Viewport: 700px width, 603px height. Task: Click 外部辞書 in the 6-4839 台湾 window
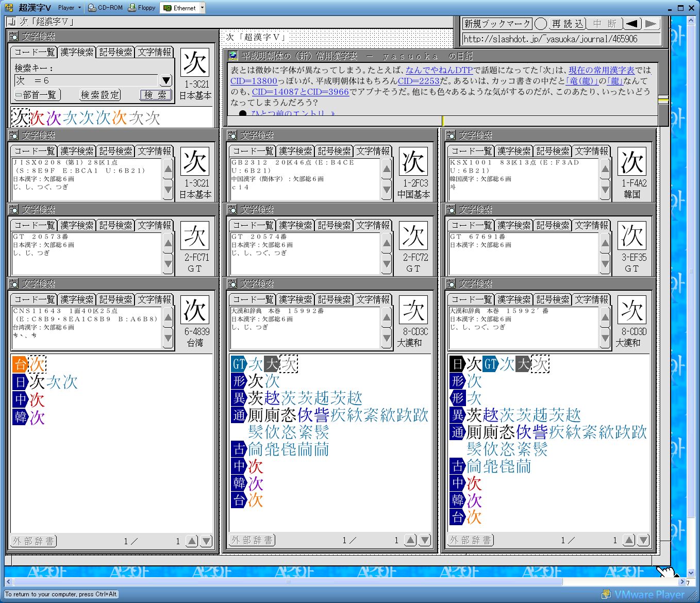coord(34,541)
